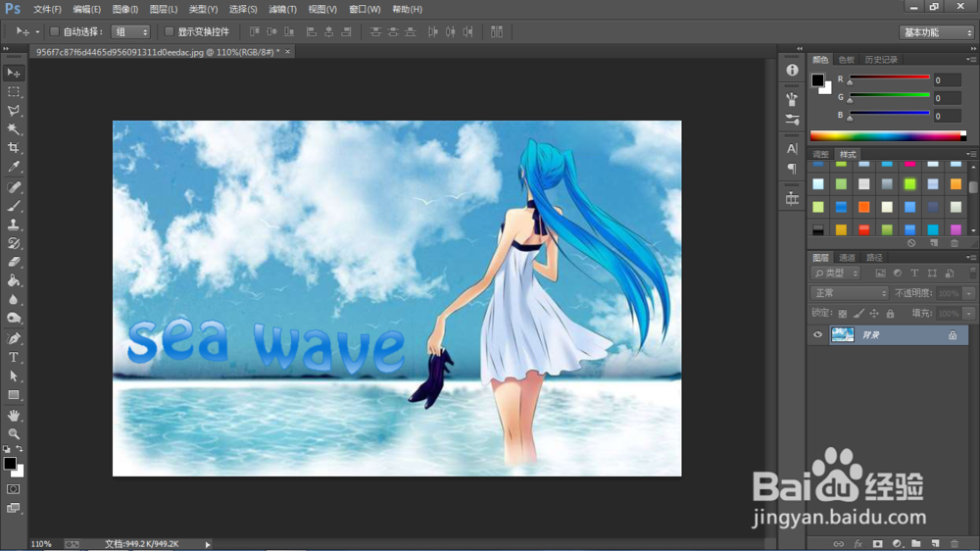Viewport: 980px width, 551px height.
Task: Select the Dodge tool
Action: point(13,319)
